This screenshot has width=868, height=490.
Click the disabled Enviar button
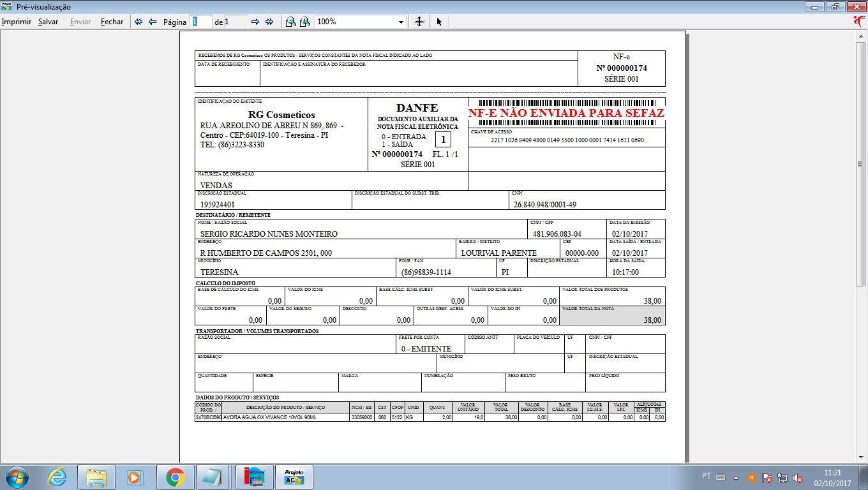click(x=80, y=22)
